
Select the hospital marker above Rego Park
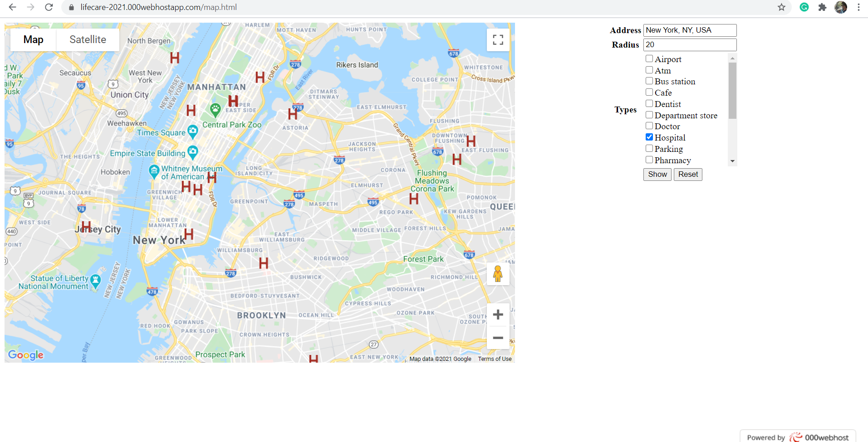[x=414, y=199]
